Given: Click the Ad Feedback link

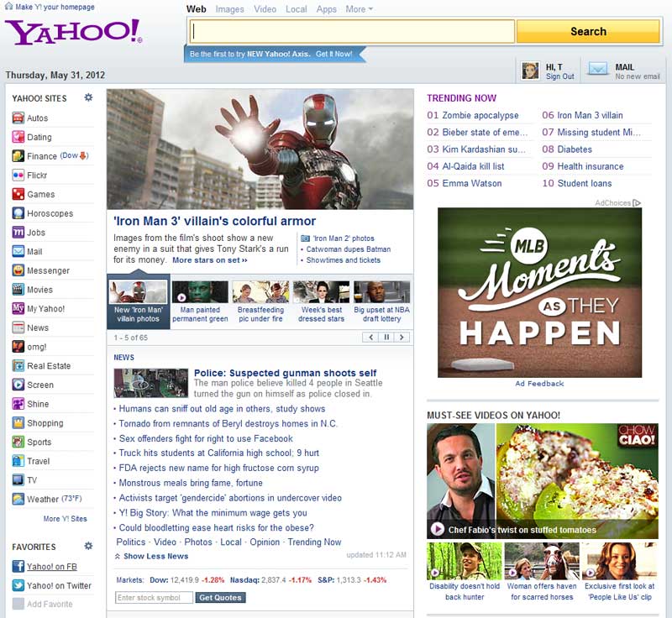Looking at the screenshot, I should tap(539, 384).
